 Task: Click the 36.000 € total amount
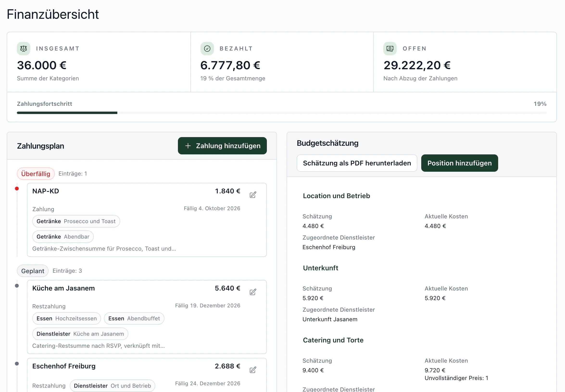tap(42, 65)
